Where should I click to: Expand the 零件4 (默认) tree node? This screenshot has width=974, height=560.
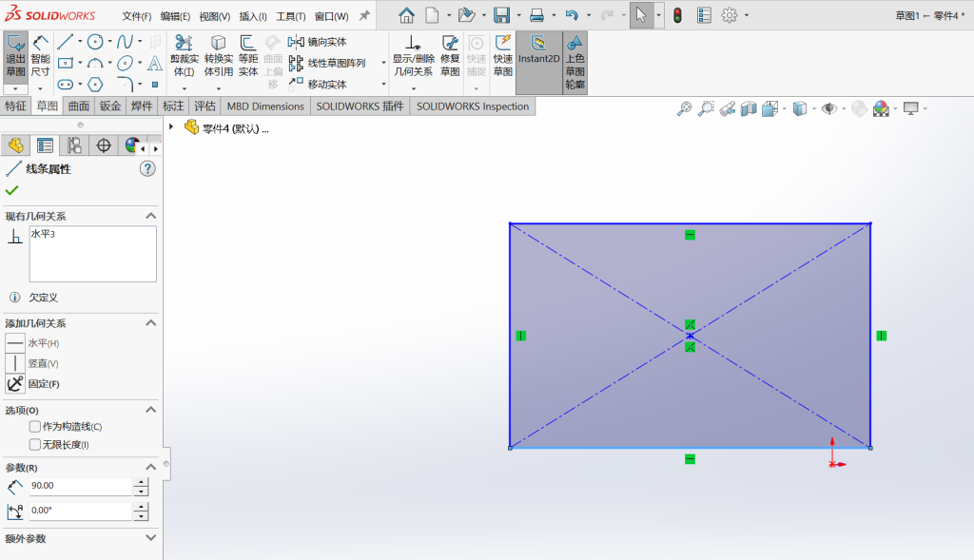[171, 127]
